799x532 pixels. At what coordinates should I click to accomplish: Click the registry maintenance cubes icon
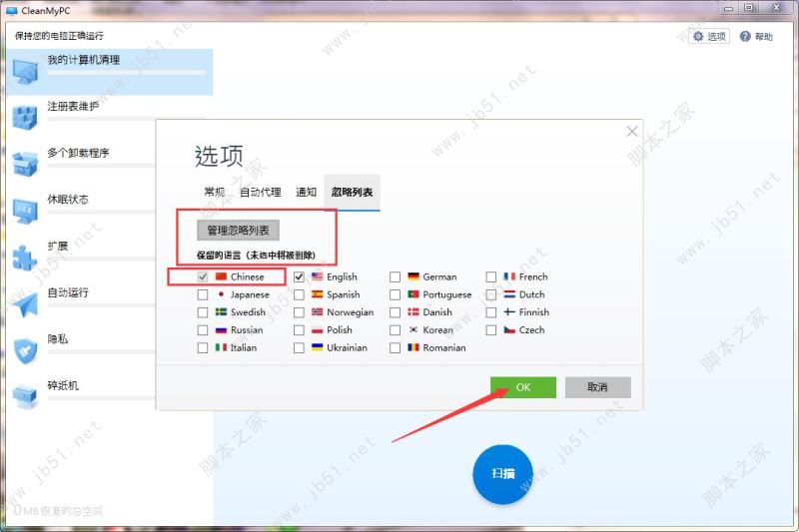[x=25, y=118]
